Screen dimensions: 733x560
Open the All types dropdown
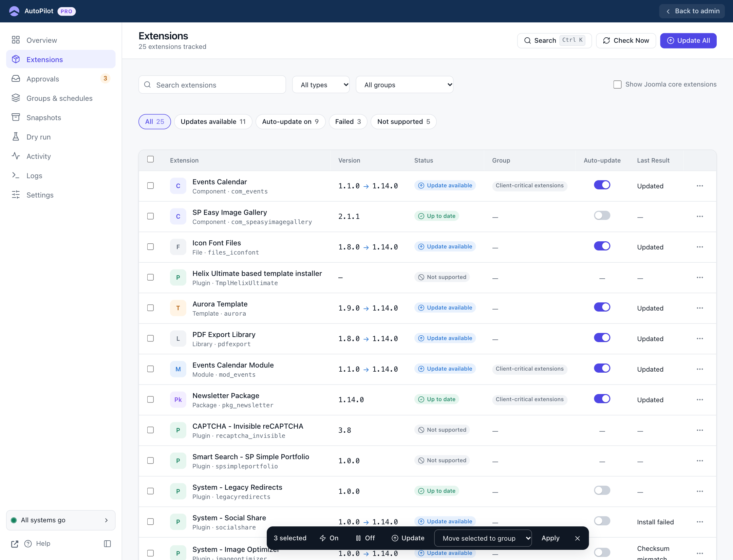pos(321,85)
